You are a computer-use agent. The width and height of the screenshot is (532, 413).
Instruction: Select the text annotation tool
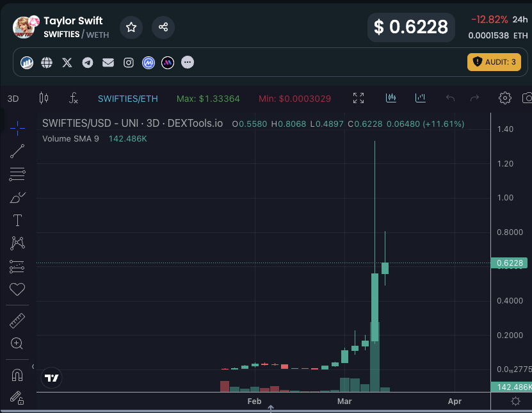pos(17,220)
